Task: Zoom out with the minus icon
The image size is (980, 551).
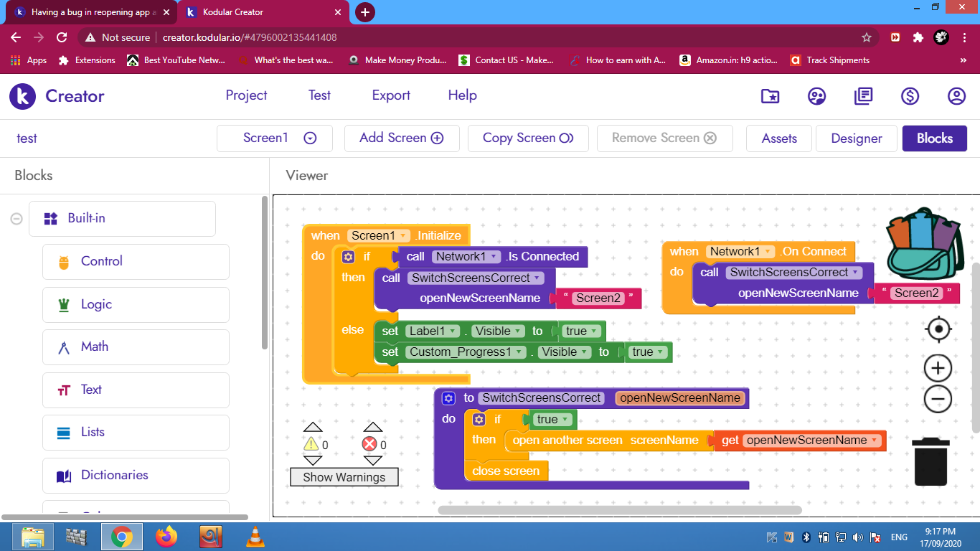Action: point(938,399)
